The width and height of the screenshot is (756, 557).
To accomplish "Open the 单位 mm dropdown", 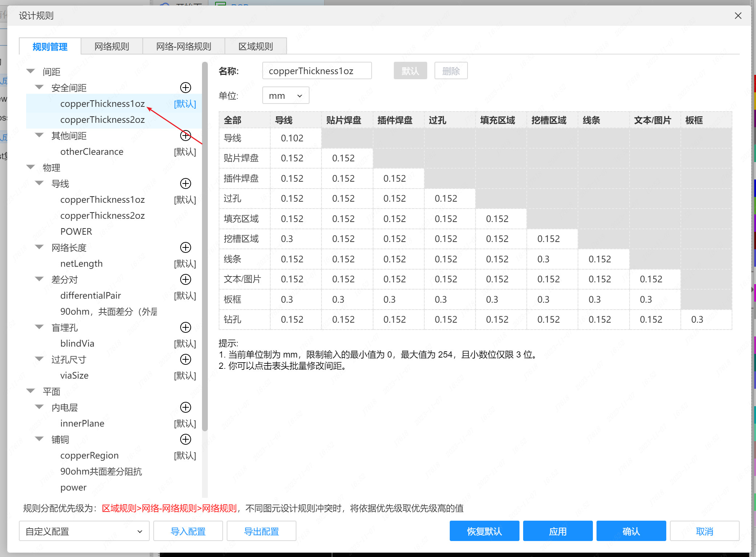I will coord(286,96).
